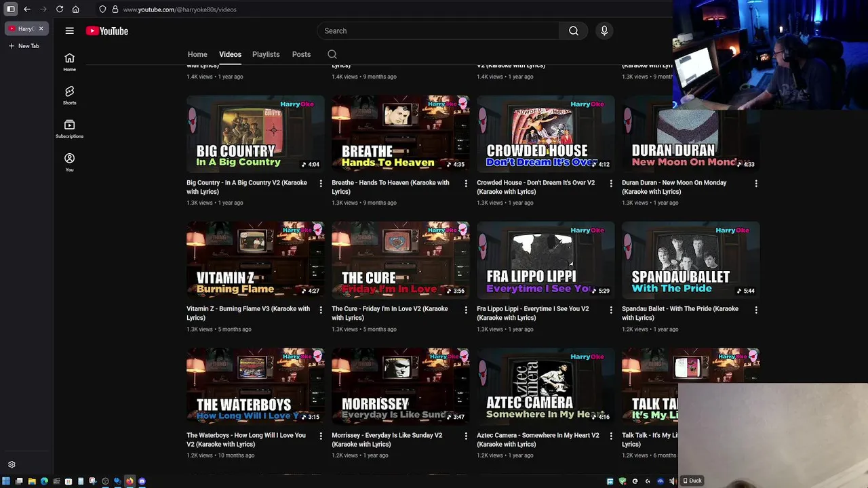868x488 pixels.
Task: Open options for Duran Duran video
Action: [x=756, y=184]
